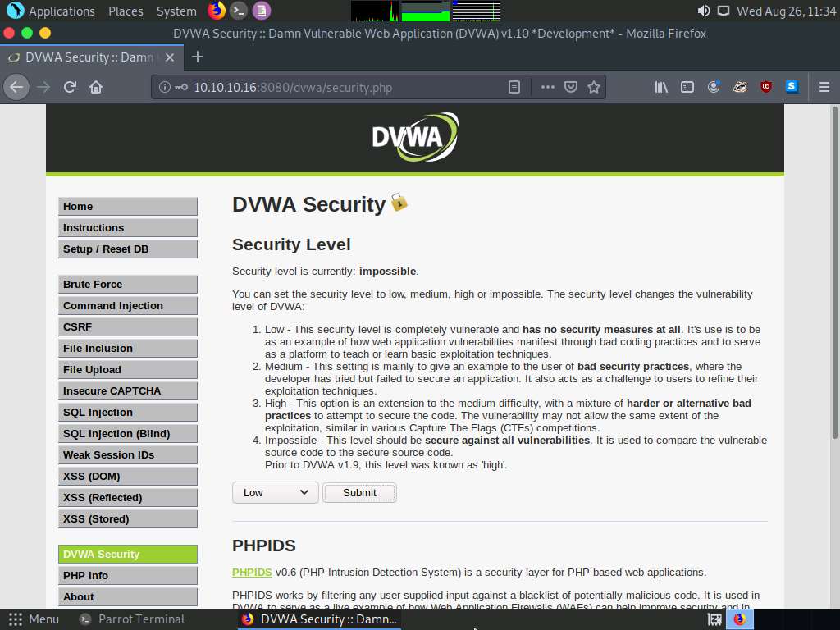Click the Submit button
This screenshot has width=840, height=630.
click(359, 492)
